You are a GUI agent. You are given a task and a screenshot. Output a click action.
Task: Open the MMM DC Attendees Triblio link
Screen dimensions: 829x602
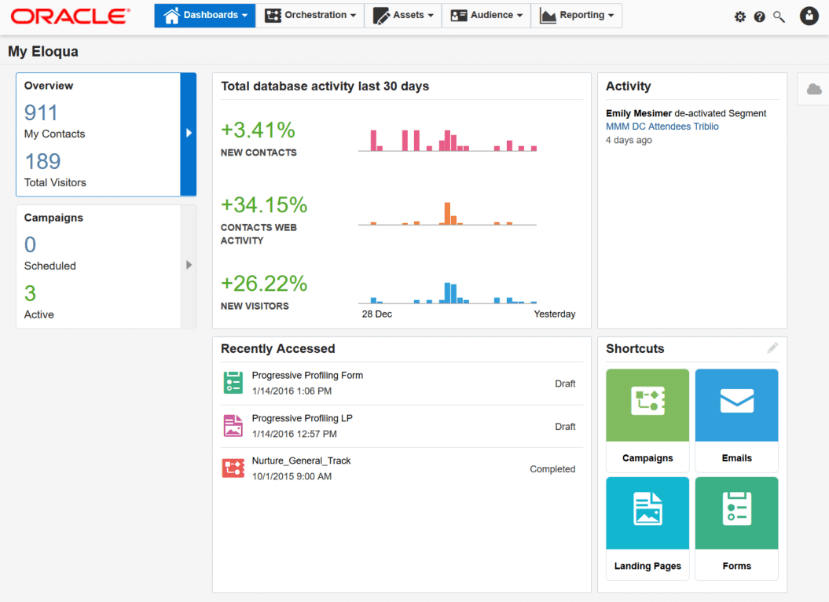tap(662, 127)
